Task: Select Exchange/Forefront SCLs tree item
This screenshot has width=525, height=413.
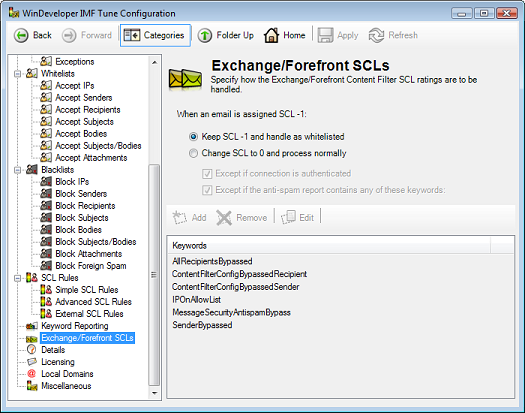Action: click(x=87, y=338)
